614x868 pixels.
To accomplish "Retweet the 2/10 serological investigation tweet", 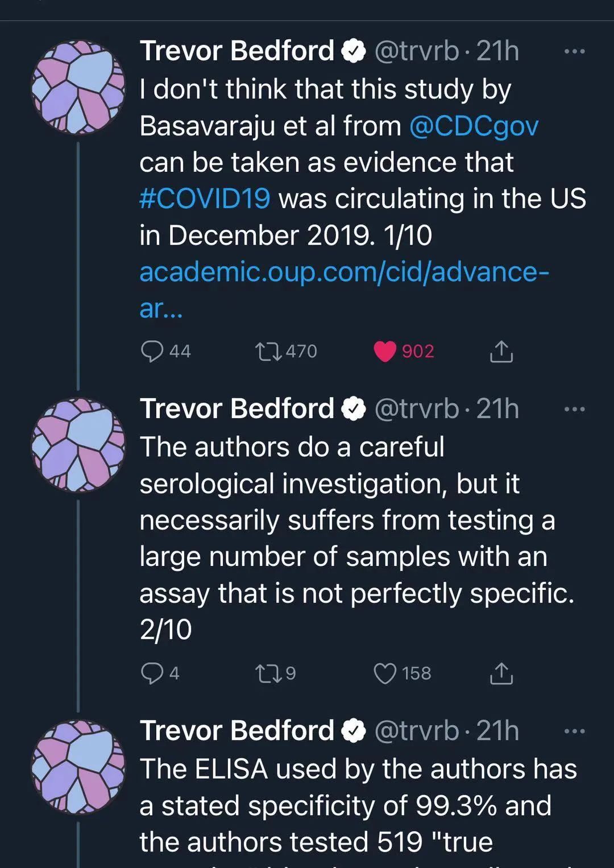I will click(268, 673).
